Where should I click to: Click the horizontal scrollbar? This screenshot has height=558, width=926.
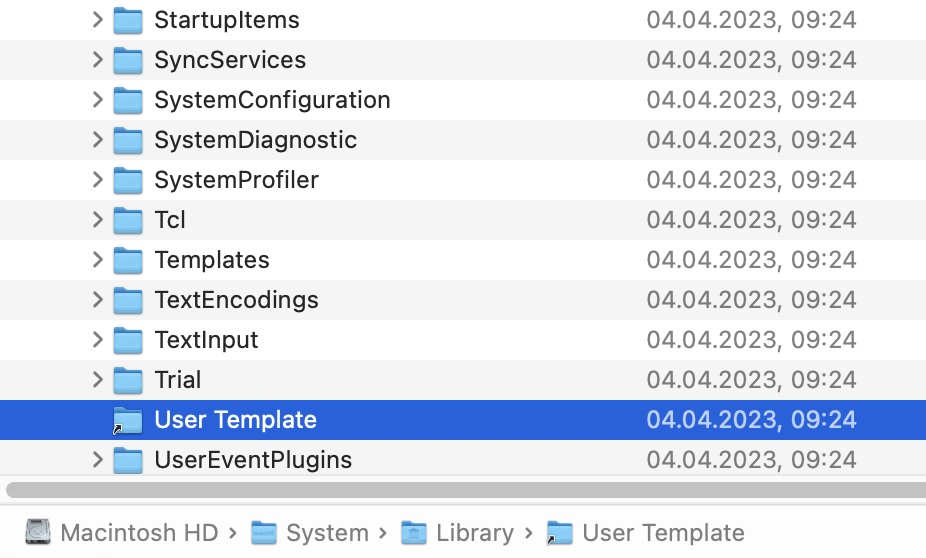point(466,490)
